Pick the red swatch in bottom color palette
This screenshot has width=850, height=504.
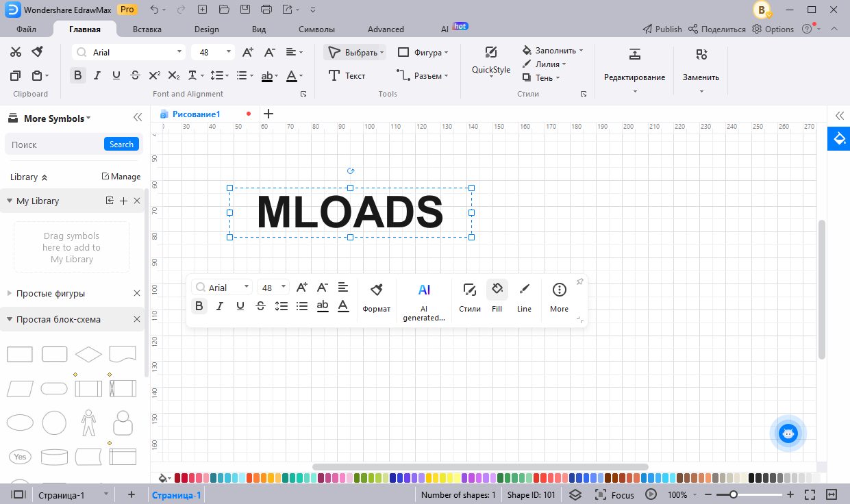pyautogui.click(x=186, y=478)
